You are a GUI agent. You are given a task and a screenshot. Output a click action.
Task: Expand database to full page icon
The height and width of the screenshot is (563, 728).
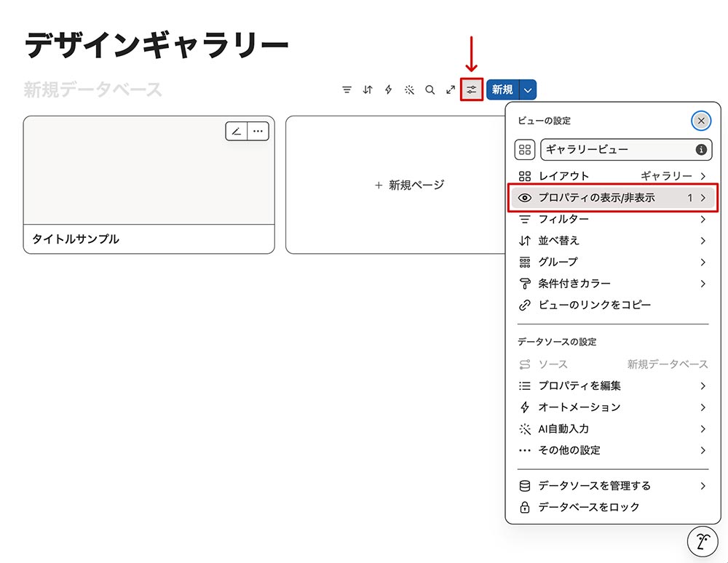[451, 89]
